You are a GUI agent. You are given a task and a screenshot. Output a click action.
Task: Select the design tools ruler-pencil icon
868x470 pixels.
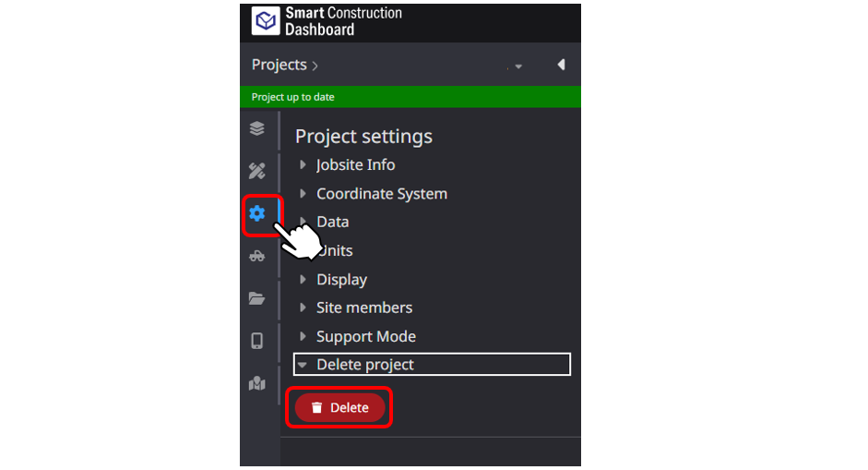[256, 171]
